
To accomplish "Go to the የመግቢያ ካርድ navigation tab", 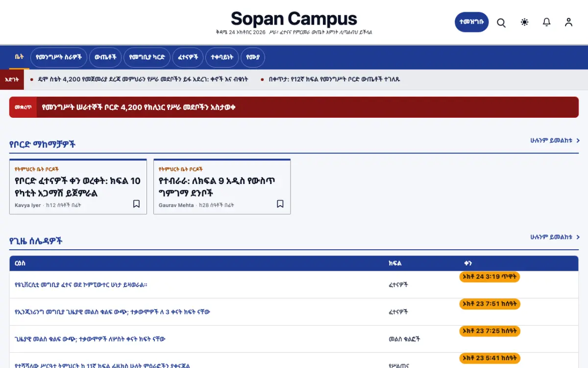I will 147,57.
